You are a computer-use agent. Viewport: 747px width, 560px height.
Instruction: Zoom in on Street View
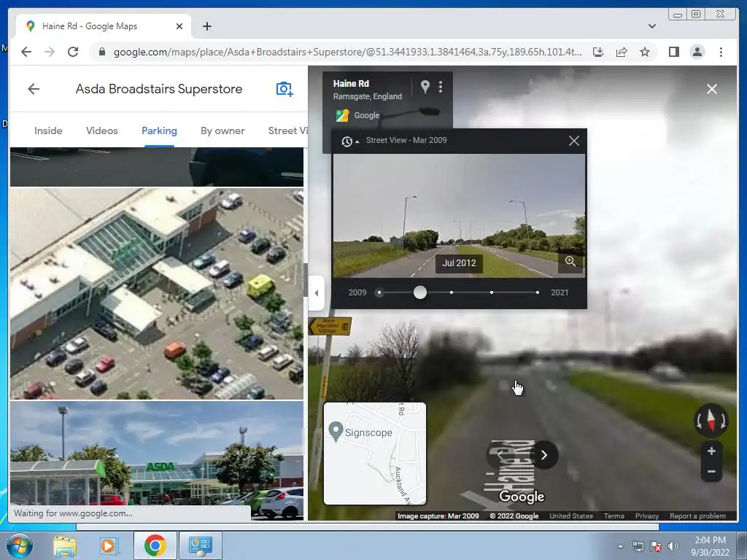pyautogui.click(x=711, y=451)
